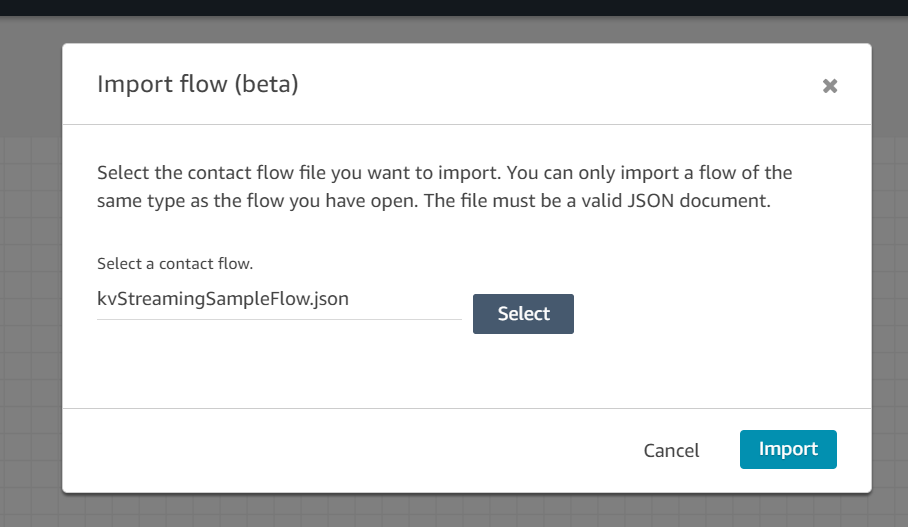The image size is (908, 527).
Task: Click the Select file button
Action: (x=523, y=314)
